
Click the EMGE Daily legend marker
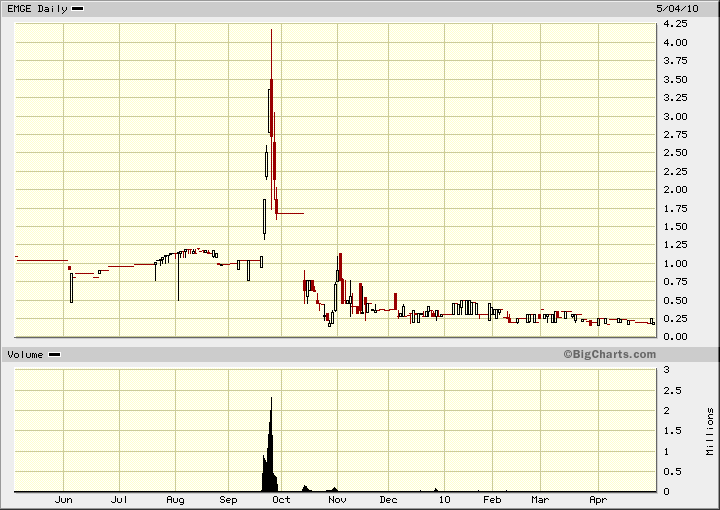pyautogui.click(x=78, y=8)
